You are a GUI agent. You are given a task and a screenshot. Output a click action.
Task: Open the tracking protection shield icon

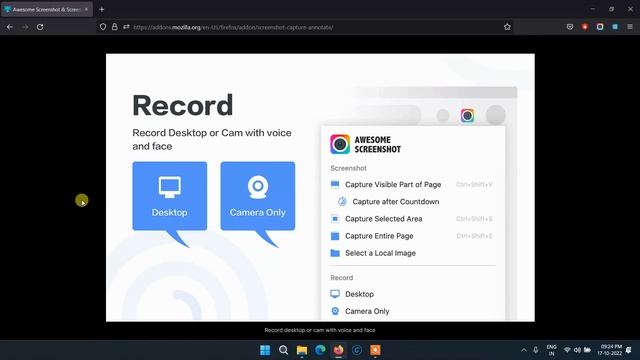click(x=103, y=27)
